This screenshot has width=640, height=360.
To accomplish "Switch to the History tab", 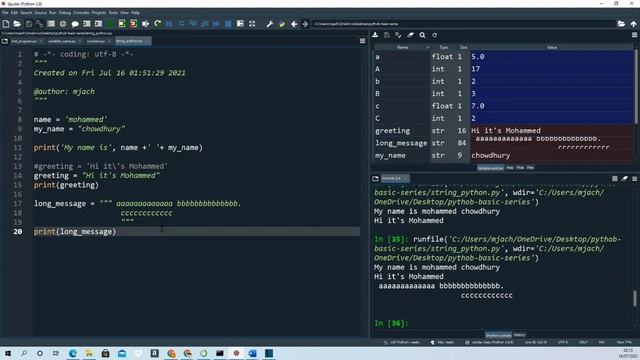I will pyautogui.click(x=520, y=335).
